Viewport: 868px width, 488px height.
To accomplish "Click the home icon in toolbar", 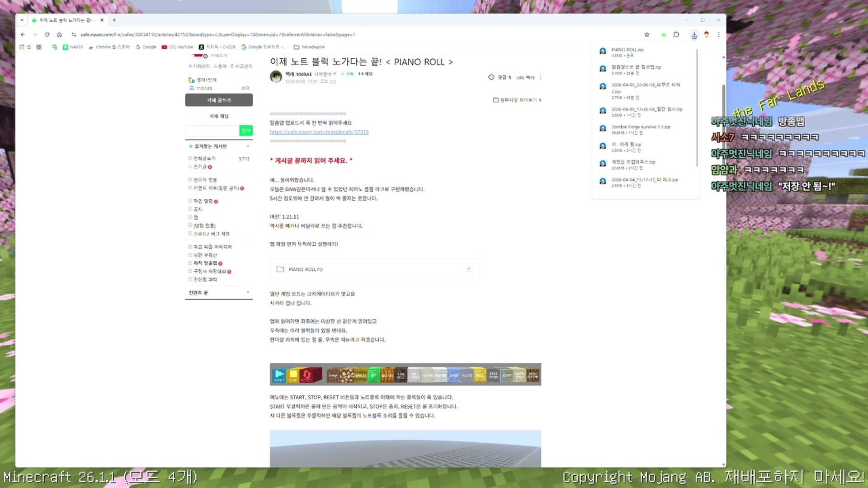I will click(59, 34).
